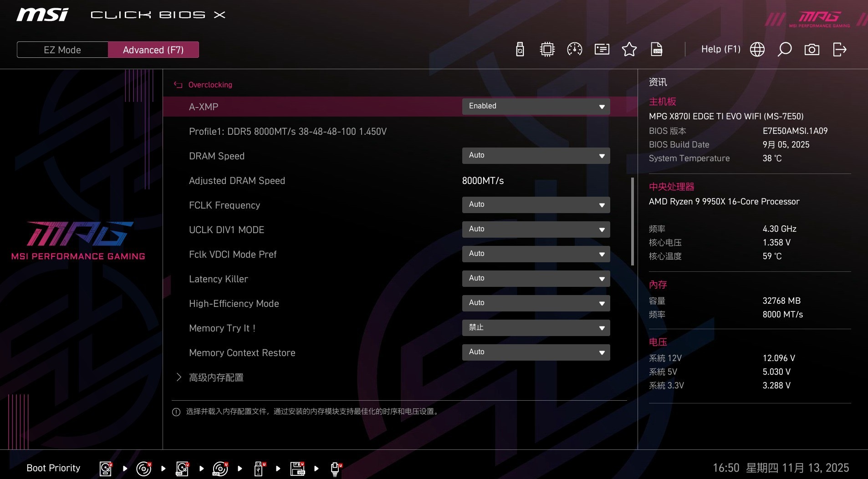Select the Advanced (F7) mode tab
Screen dimensions: 868x479
coord(153,50)
